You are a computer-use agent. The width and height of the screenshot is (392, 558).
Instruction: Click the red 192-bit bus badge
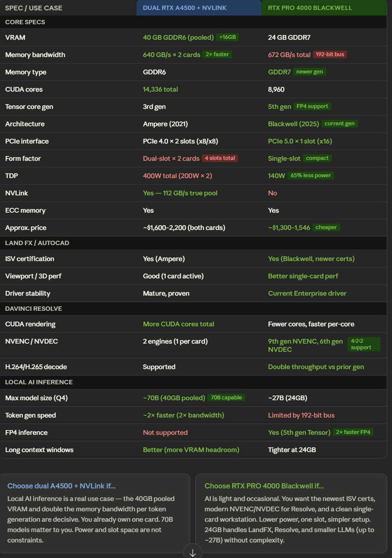(330, 54)
